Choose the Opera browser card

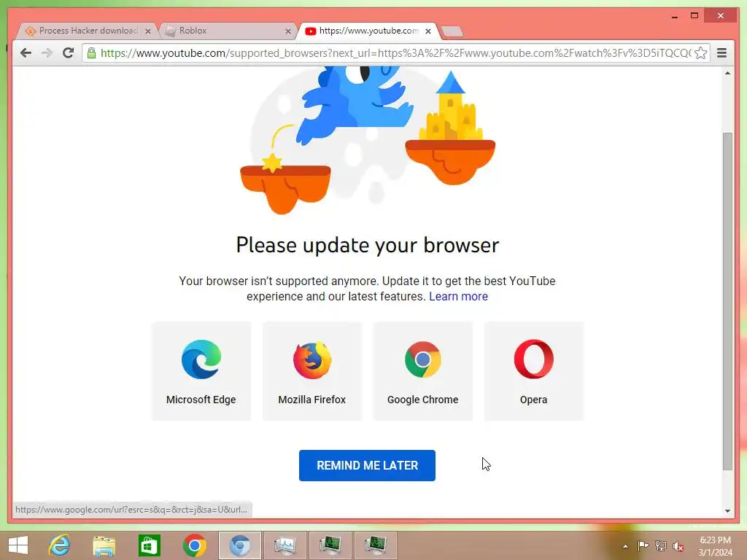tap(533, 371)
